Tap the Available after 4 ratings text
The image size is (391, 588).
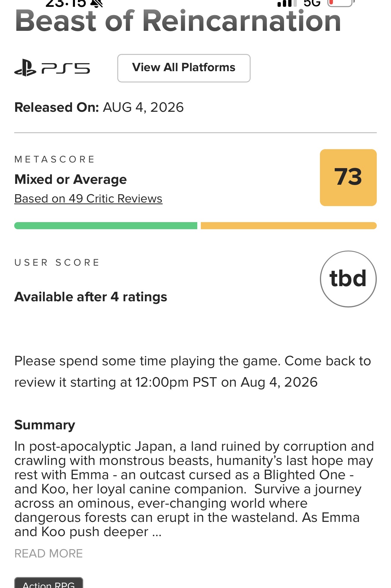[91, 297]
